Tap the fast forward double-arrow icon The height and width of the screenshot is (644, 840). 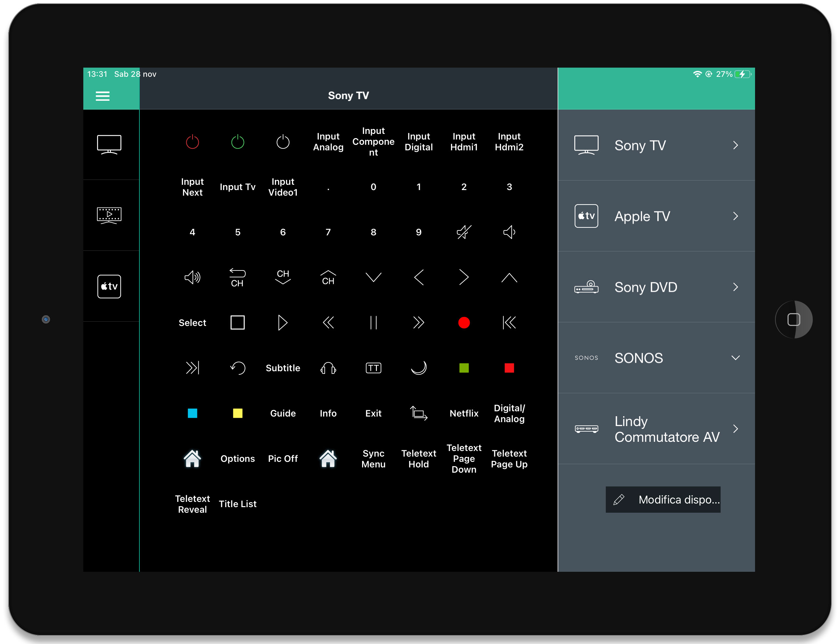(419, 323)
